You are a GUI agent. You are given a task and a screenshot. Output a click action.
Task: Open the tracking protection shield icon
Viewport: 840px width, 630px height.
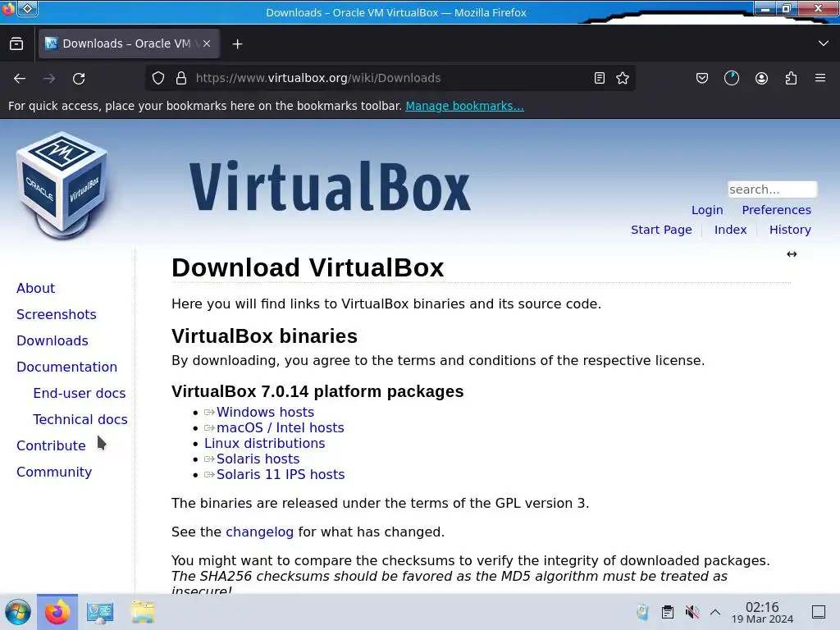(158, 78)
